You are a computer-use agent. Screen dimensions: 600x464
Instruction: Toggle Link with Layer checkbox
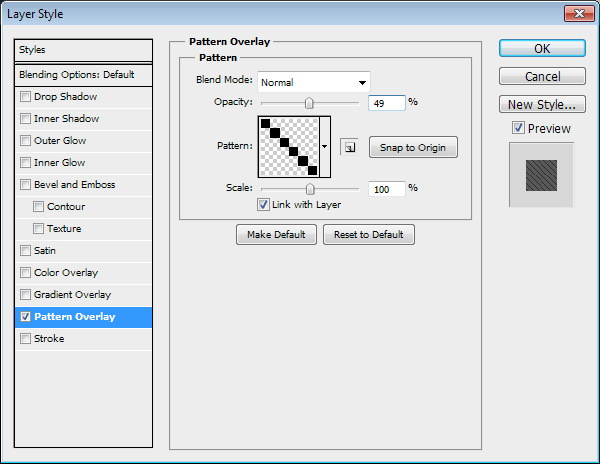[263, 205]
